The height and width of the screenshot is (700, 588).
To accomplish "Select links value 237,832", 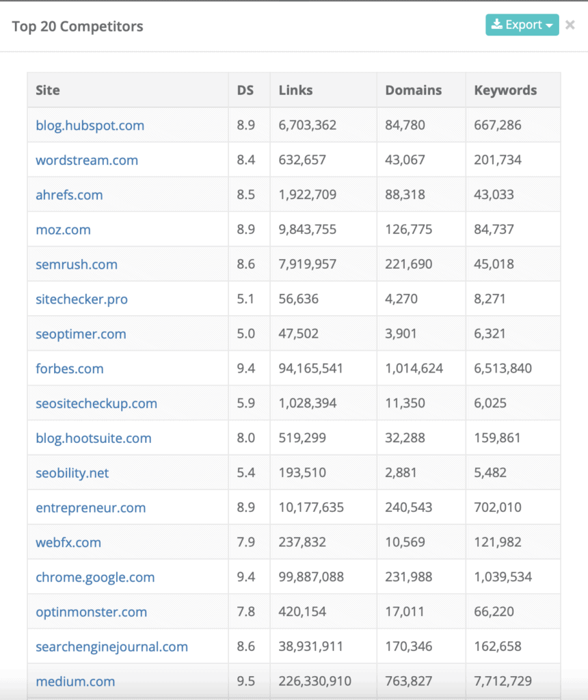I will 302,543.
